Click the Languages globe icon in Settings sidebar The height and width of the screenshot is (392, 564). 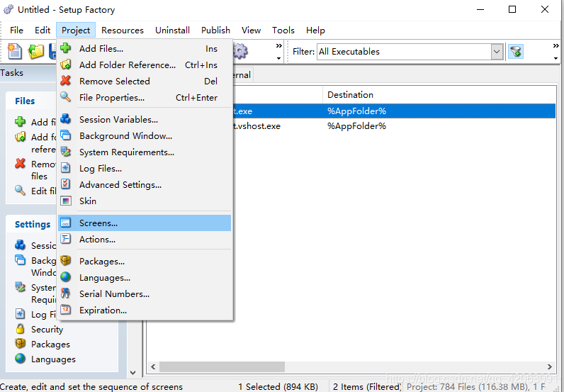tap(20, 359)
